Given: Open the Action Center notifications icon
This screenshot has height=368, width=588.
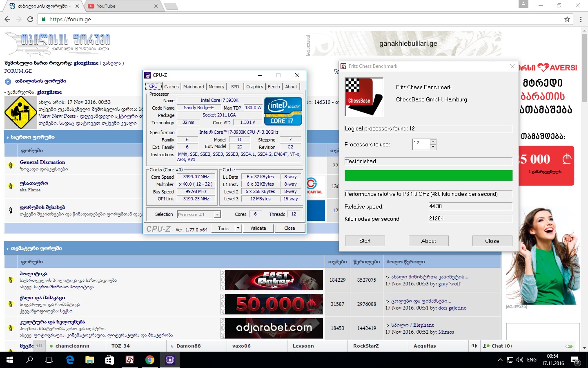Looking at the screenshot, I should click(575, 360).
